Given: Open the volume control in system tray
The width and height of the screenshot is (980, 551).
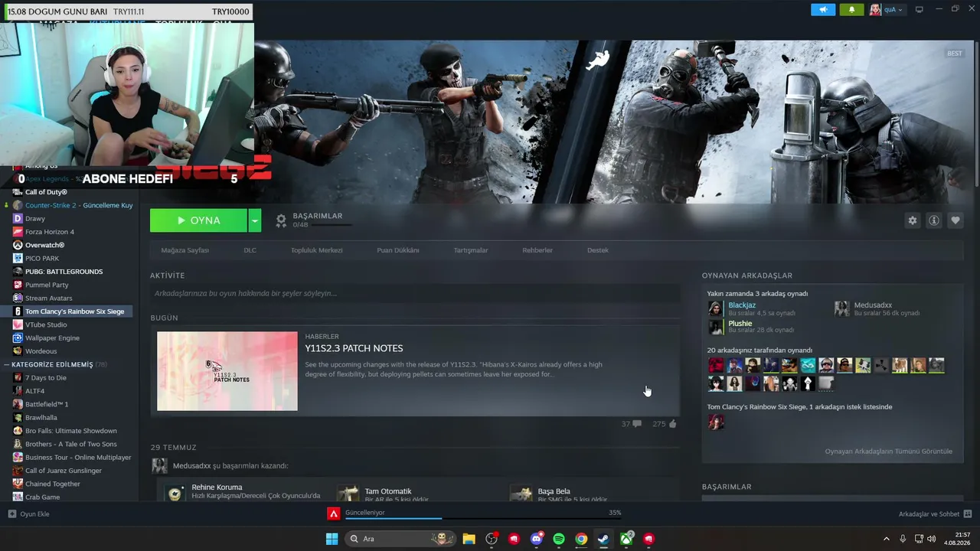Looking at the screenshot, I should click(932, 539).
